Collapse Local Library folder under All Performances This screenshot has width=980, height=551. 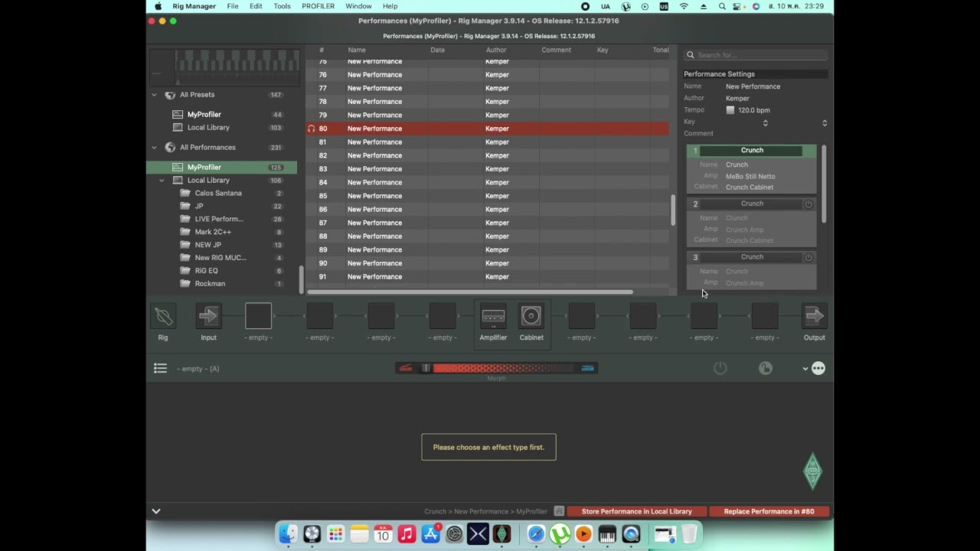(x=162, y=181)
